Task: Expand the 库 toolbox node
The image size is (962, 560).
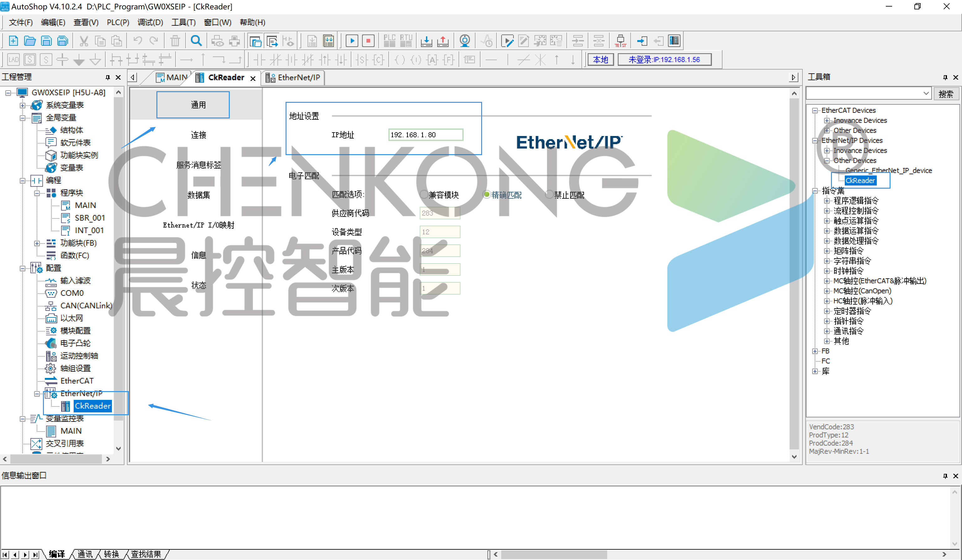Action: (x=815, y=371)
